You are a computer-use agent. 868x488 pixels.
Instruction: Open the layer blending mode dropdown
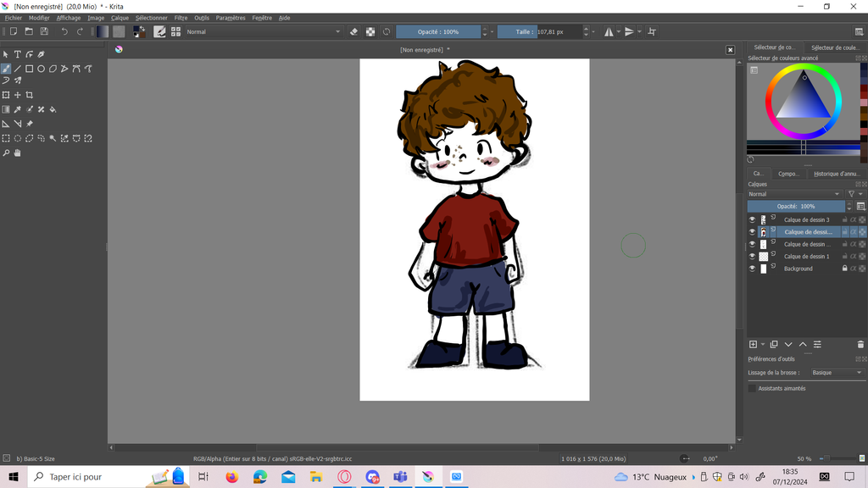tap(795, 194)
